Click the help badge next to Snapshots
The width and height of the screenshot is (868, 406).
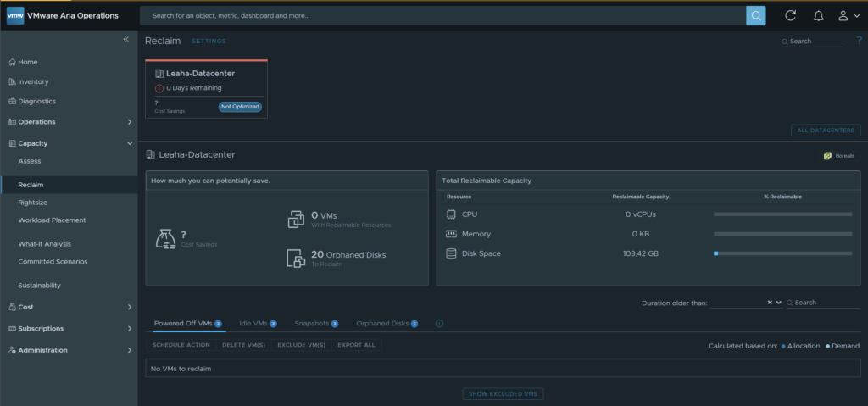(x=335, y=324)
